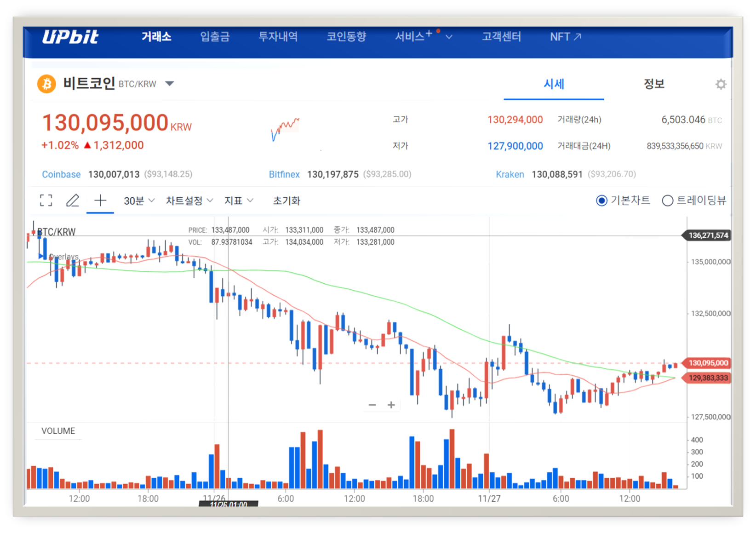Switch to the 시세 tab
Image resolution: width=756 pixels, height=533 pixels.
pyautogui.click(x=554, y=84)
